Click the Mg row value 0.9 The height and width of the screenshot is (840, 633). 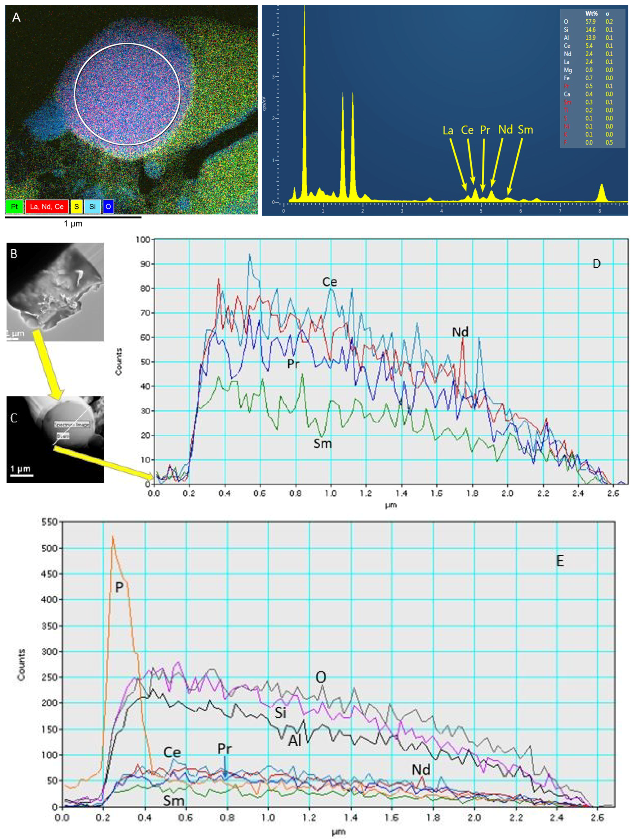589,70
